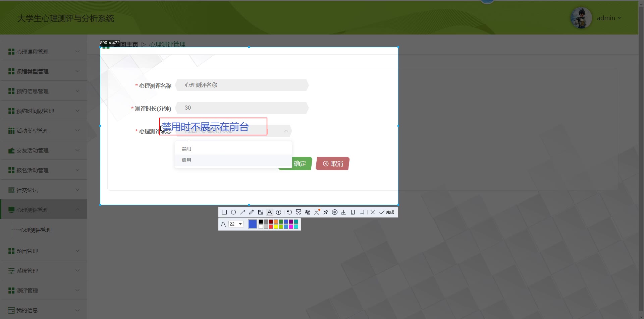
Task: Click the bookmark icon in screenshot toolbar
Action: (x=362, y=212)
